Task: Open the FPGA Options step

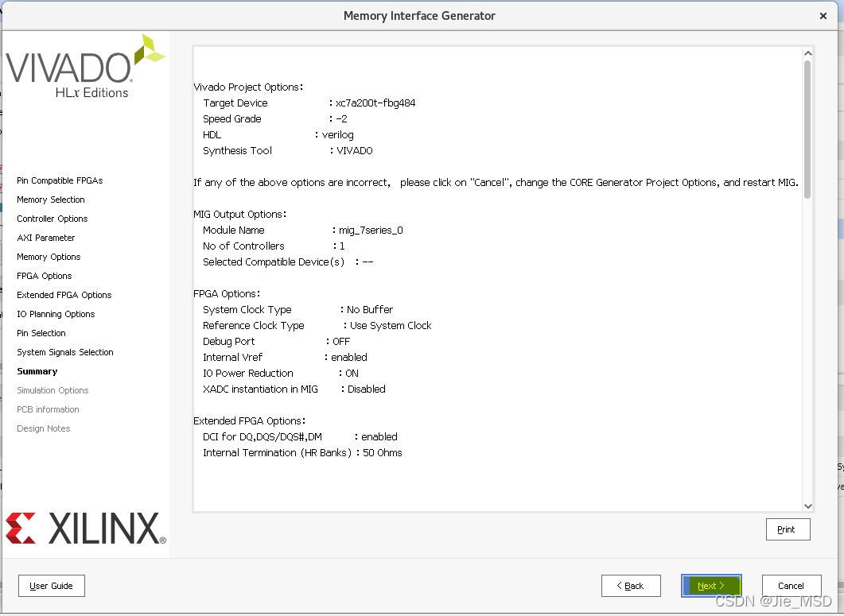Action: click(44, 276)
